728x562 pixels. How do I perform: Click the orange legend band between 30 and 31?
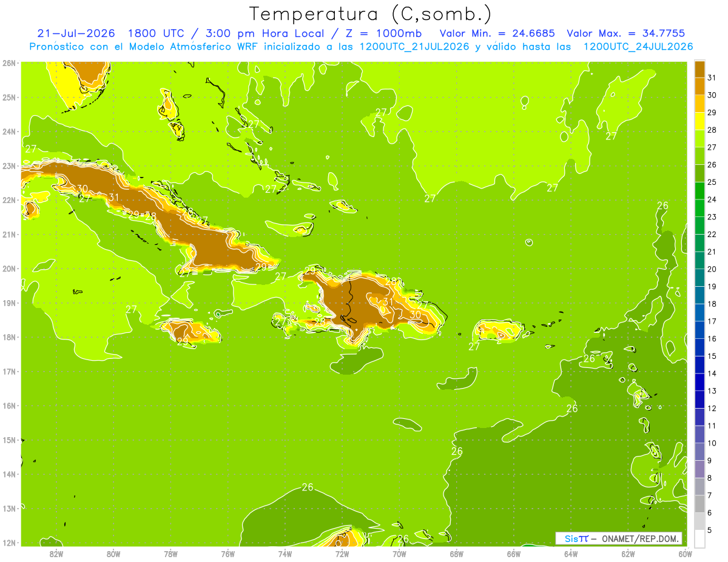pyautogui.click(x=699, y=86)
